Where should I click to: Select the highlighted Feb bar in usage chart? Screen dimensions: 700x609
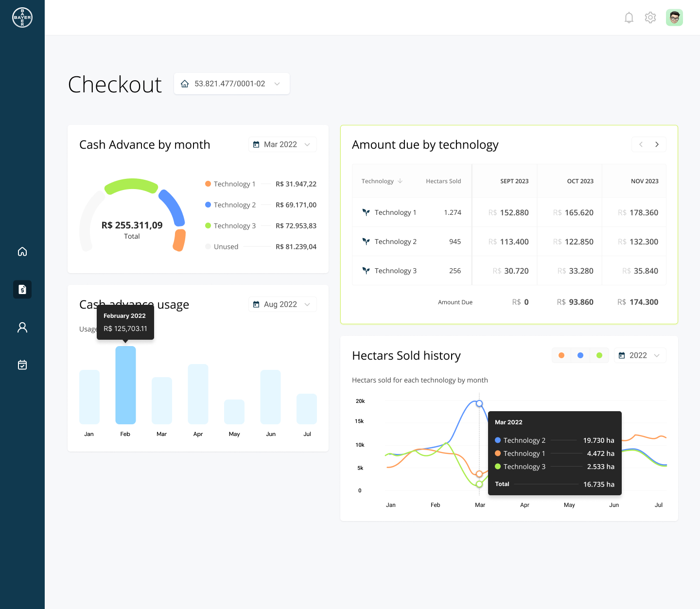click(x=125, y=385)
